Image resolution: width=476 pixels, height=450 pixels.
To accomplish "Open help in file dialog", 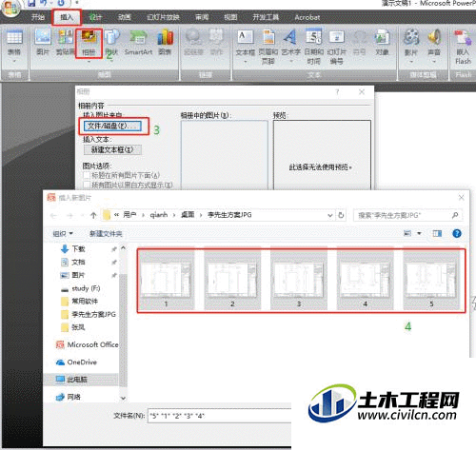I will [x=457, y=234].
